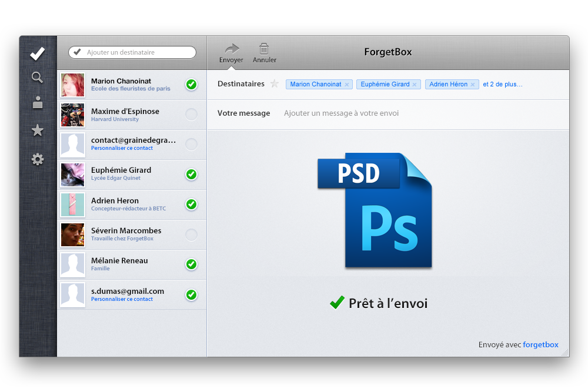The height and width of the screenshot is (392, 588).
Task: Open the contacts person icon in sidebar
Action: [x=38, y=102]
